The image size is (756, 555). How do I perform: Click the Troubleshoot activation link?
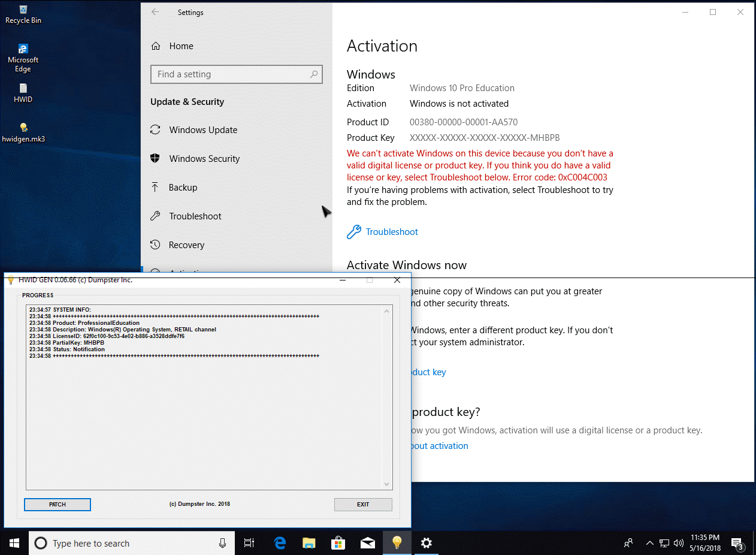click(x=392, y=231)
